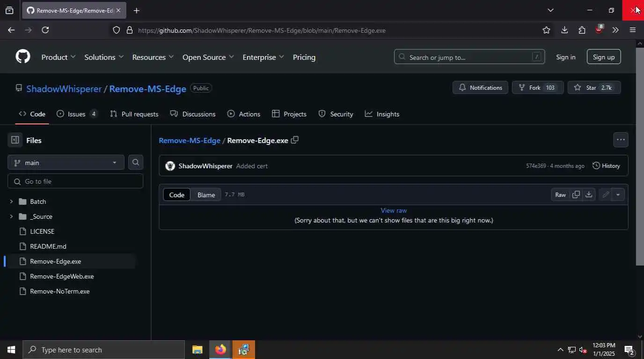Open Firefox application hamburger menu
The width and height of the screenshot is (644, 359).
633,30
